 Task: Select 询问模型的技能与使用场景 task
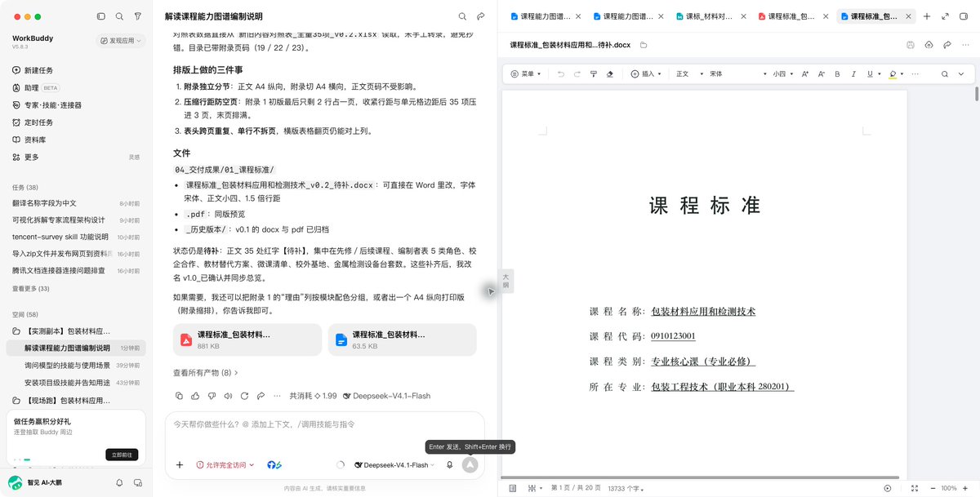tap(76, 366)
